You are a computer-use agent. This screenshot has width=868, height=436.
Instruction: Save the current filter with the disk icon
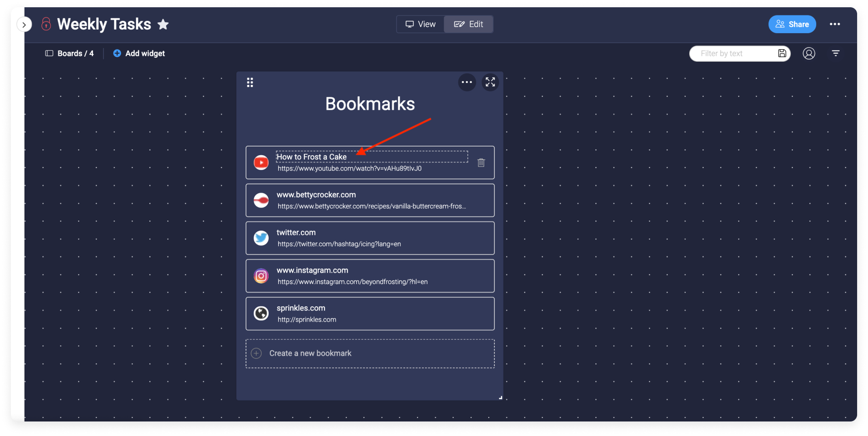(782, 54)
